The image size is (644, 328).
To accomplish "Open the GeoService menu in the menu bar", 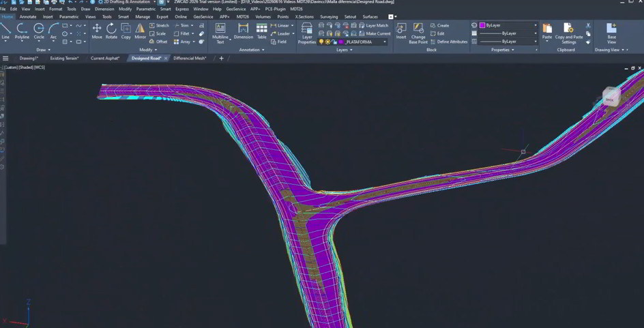I will click(236, 9).
